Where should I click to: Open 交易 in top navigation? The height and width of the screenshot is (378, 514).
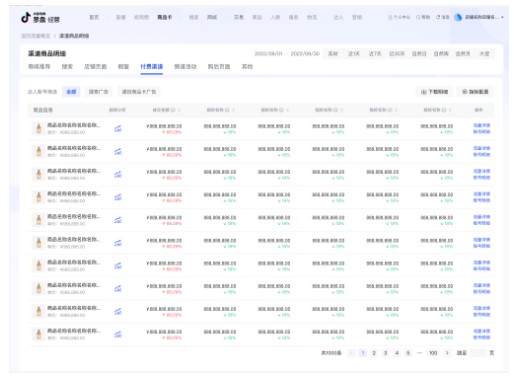pyautogui.click(x=239, y=17)
